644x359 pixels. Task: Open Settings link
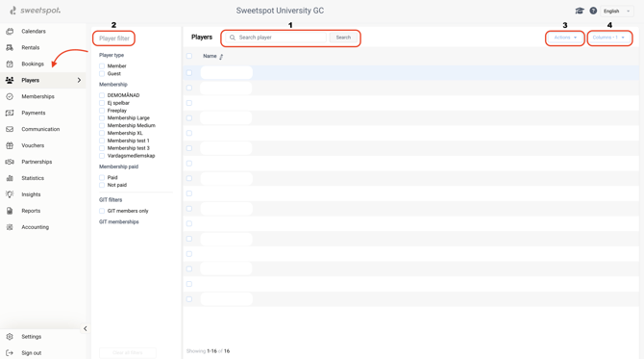[31, 337]
